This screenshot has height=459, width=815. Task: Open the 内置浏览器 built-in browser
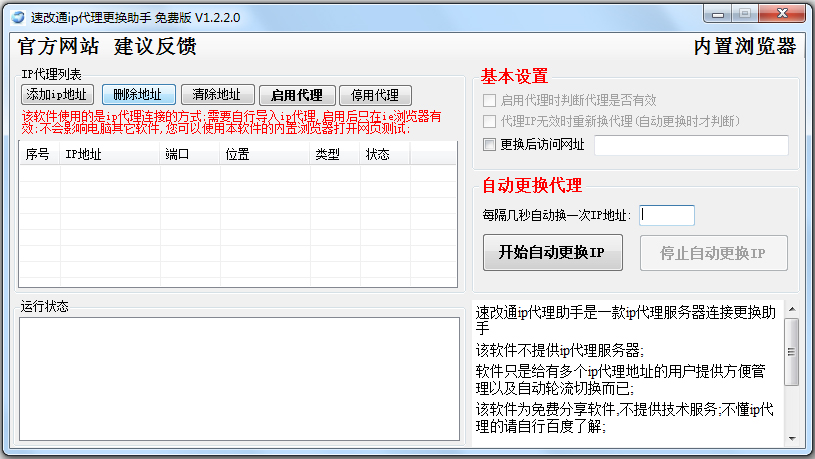click(745, 47)
